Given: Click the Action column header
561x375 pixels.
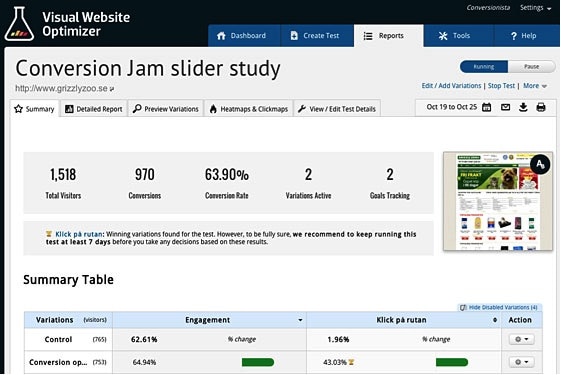Looking at the screenshot, I should [520, 320].
